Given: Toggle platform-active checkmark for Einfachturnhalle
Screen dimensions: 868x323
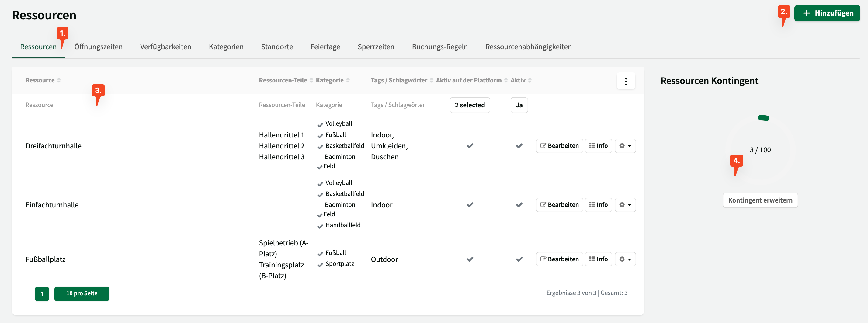Looking at the screenshot, I should tap(470, 205).
